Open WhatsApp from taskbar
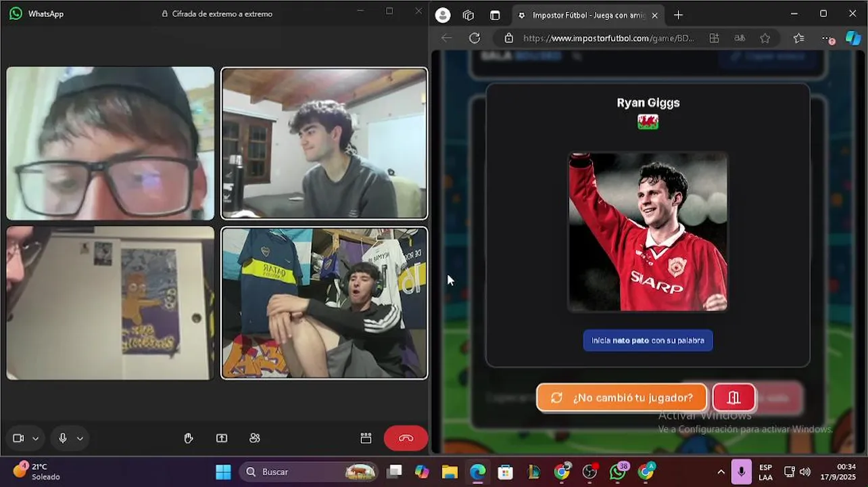The width and height of the screenshot is (868, 487). (x=618, y=471)
